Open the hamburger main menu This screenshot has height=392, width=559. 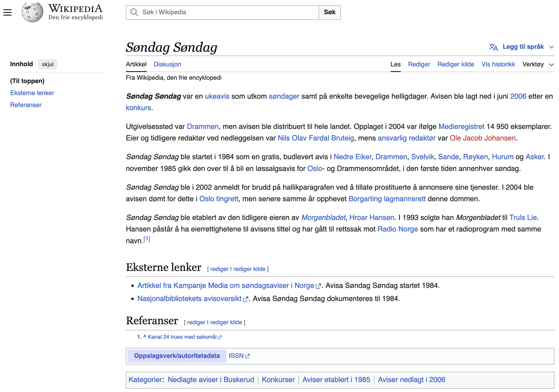(7, 12)
